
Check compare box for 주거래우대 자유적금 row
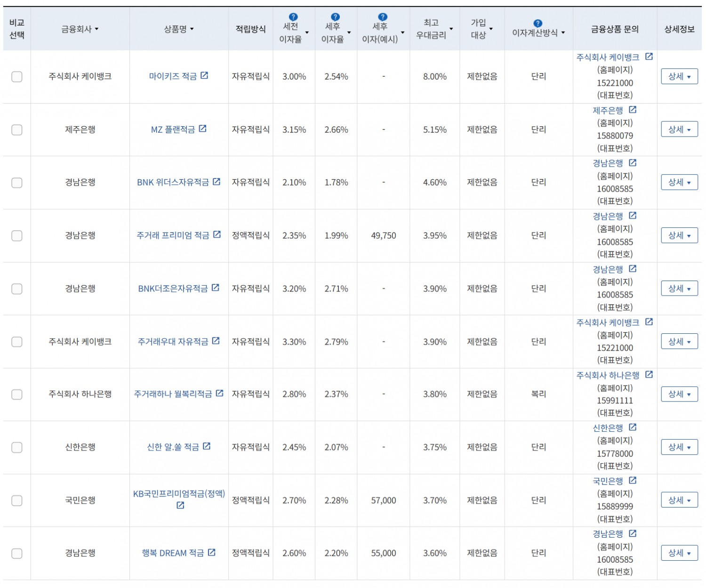point(17,342)
